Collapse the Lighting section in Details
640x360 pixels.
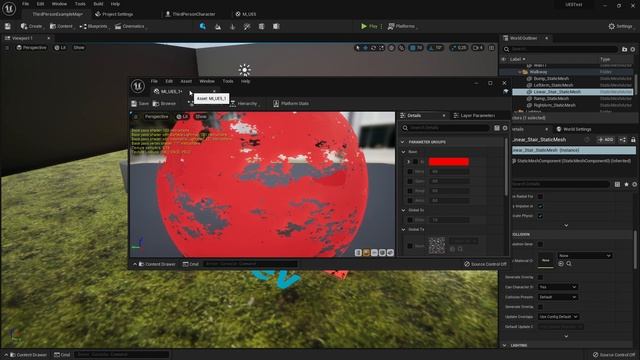(505, 345)
